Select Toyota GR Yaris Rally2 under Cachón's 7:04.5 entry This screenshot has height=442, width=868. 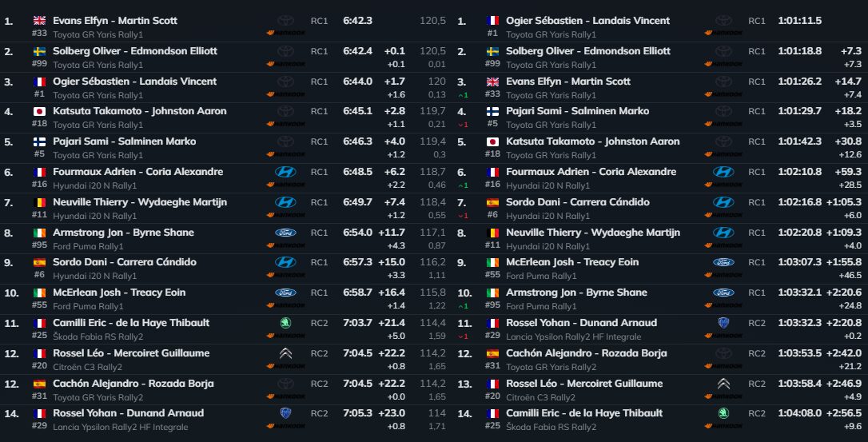click(x=99, y=397)
